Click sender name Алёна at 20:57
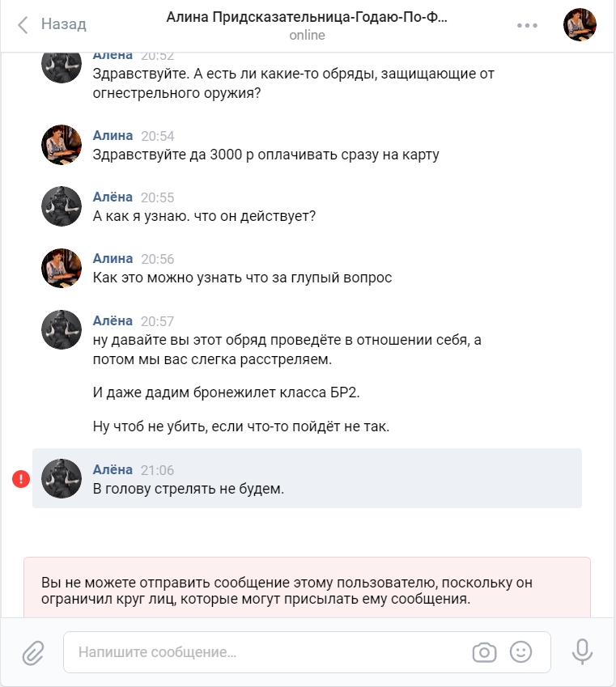 [x=113, y=320]
